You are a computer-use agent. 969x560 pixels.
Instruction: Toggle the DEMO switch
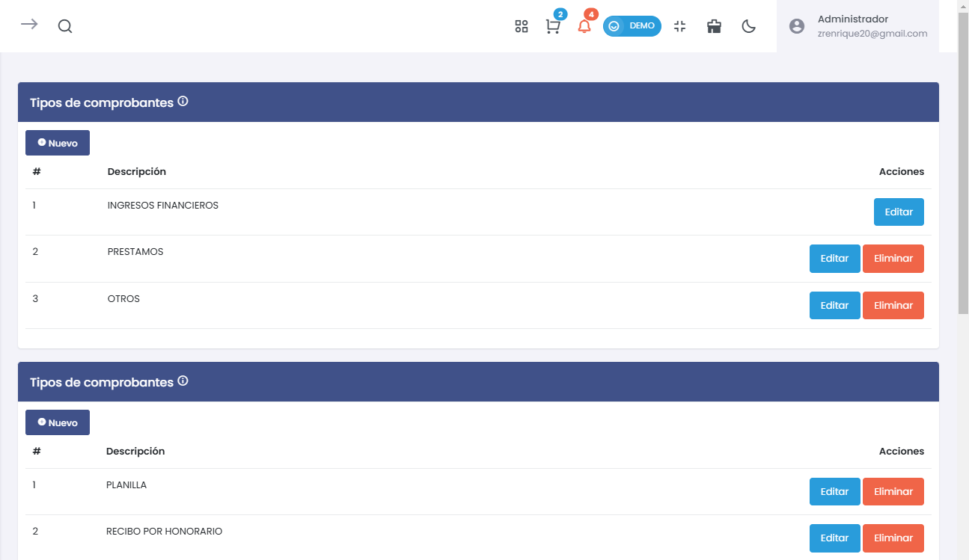click(x=632, y=26)
